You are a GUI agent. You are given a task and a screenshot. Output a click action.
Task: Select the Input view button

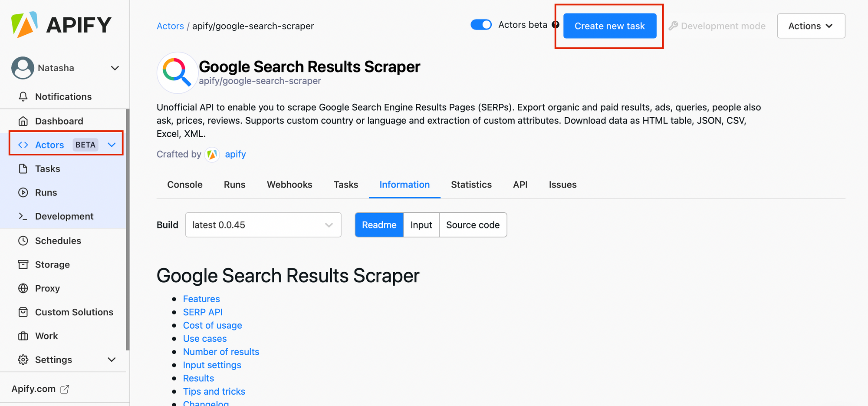421,225
